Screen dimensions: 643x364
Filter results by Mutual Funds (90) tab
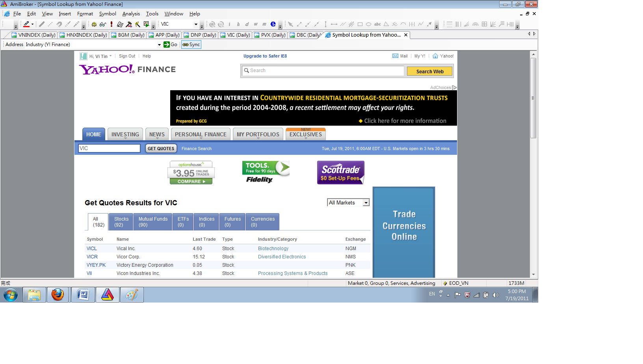[x=153, y=222]
